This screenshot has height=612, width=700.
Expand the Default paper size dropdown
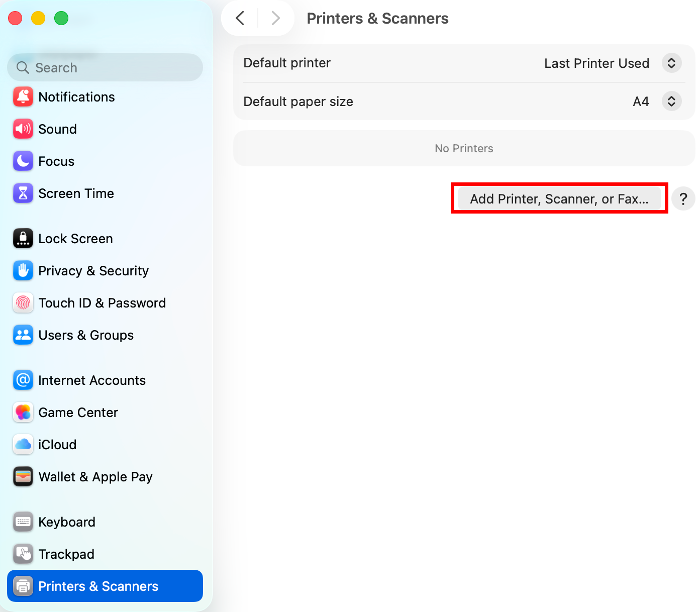671,101
